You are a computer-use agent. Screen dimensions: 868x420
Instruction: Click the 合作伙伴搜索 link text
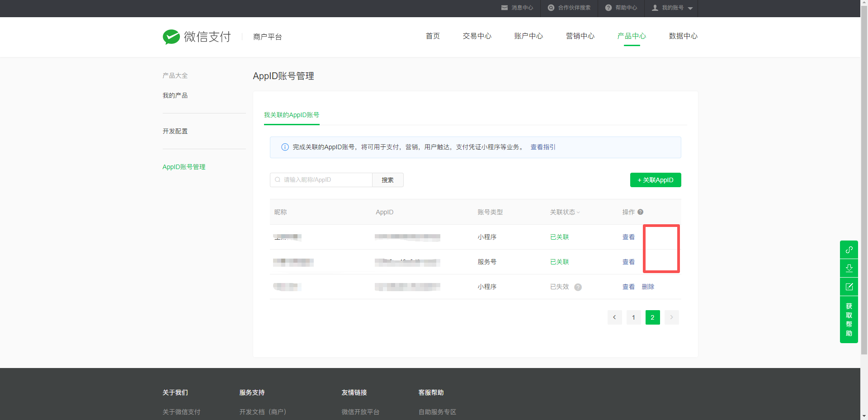574,8
